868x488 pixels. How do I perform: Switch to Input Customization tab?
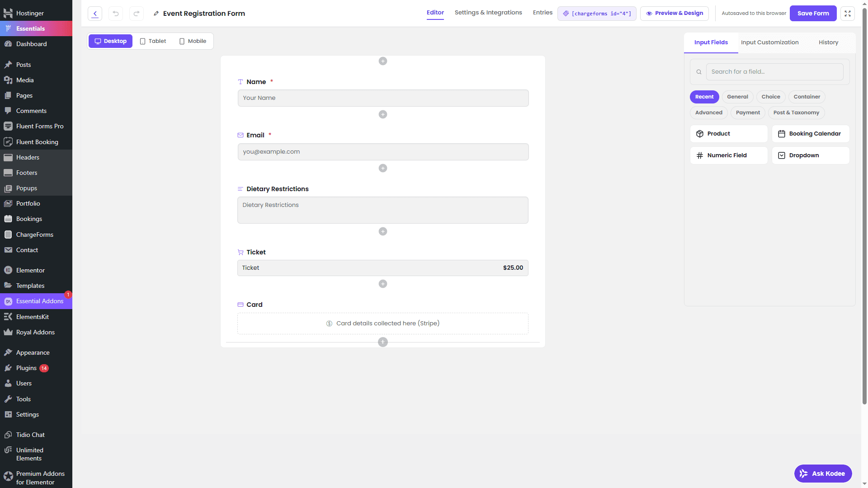769,42
